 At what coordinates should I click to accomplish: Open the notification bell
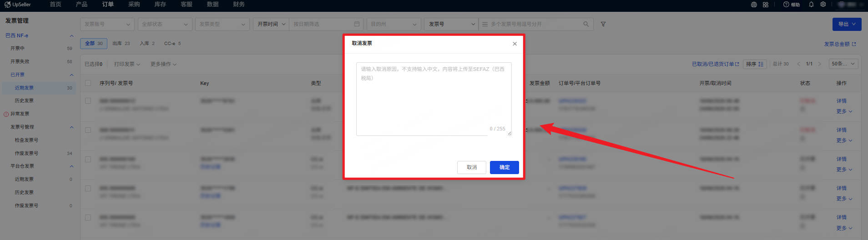(811, 5)
